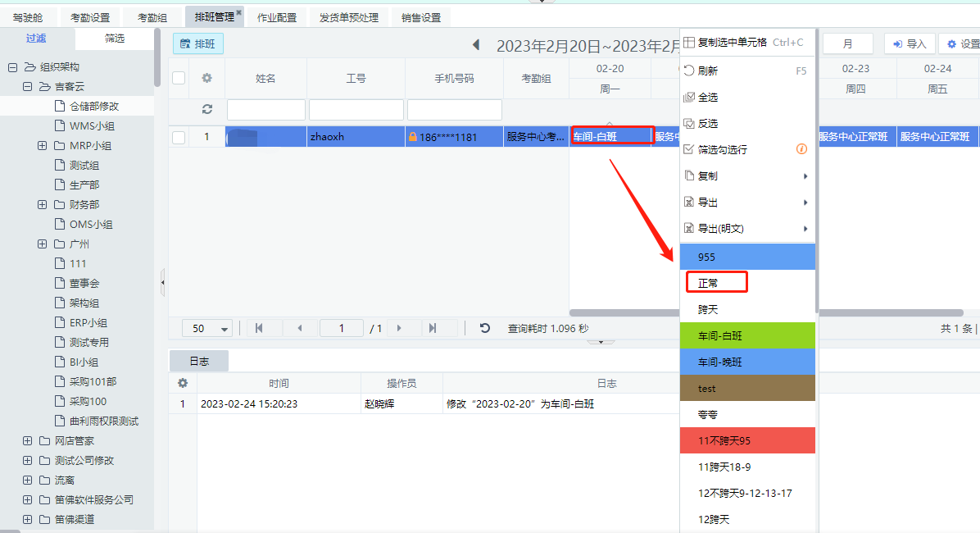Click the 导入 button
Image resolution: width=980 pixels, height=533 pixels.
[x=909, y=44]
